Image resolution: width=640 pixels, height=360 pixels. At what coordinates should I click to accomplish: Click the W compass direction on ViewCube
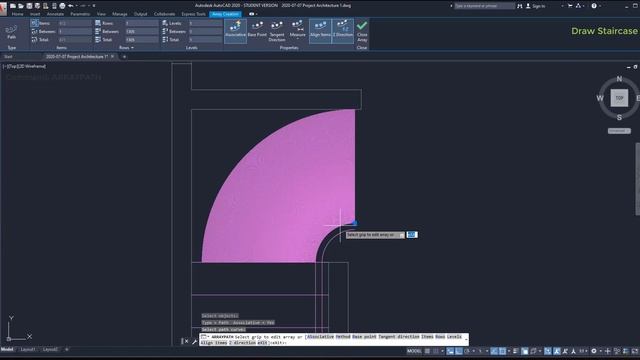click(x=600, y=98)
